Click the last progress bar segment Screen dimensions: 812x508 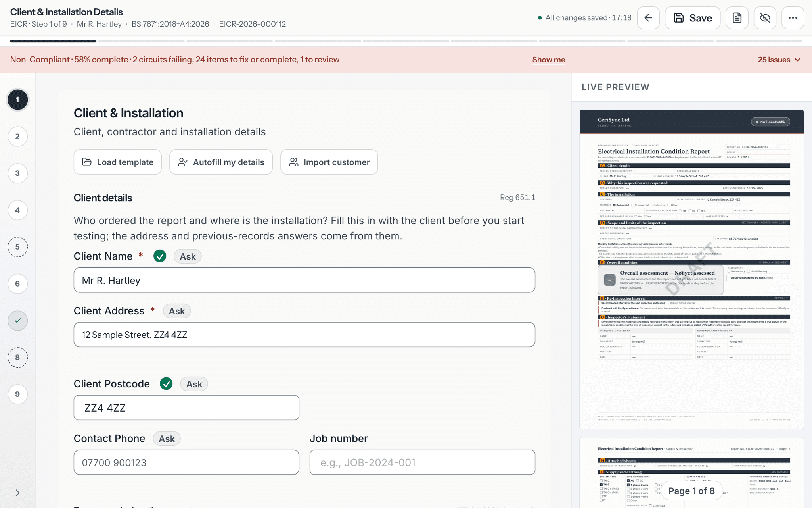pos(758,41)
